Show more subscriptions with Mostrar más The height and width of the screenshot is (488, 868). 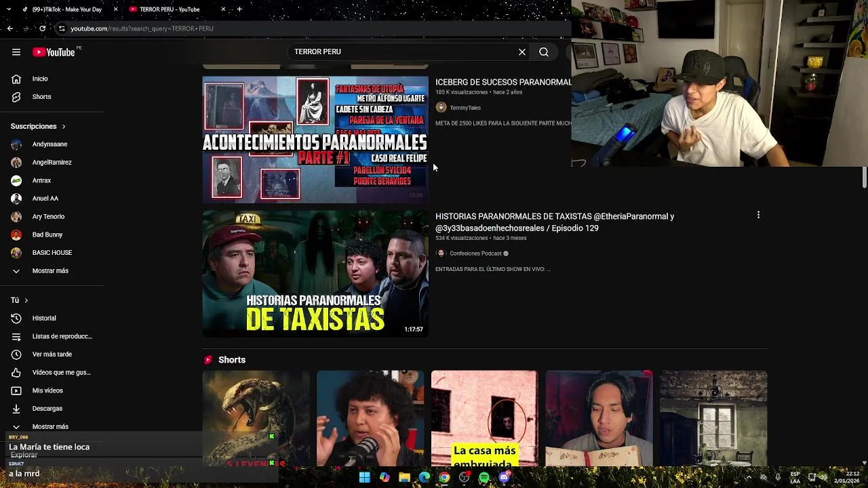coord(52,271)
